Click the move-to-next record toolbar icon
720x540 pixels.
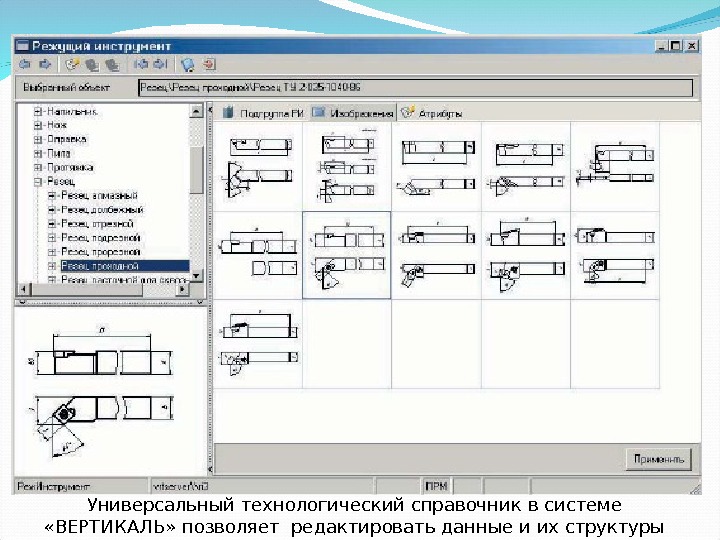tap(160, 64)
